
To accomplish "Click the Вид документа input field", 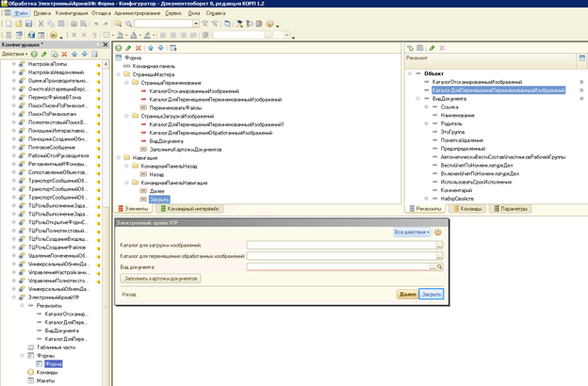I will 336,266.
